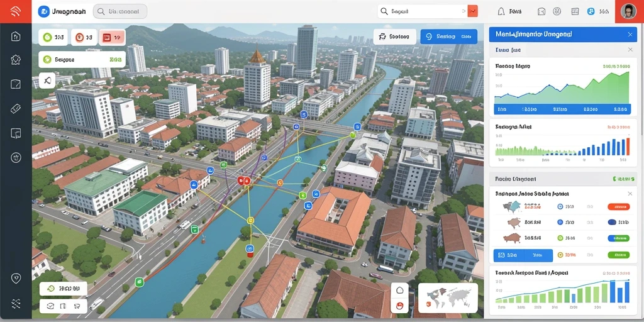Click the blue round app logo in header

coord(43,11)
